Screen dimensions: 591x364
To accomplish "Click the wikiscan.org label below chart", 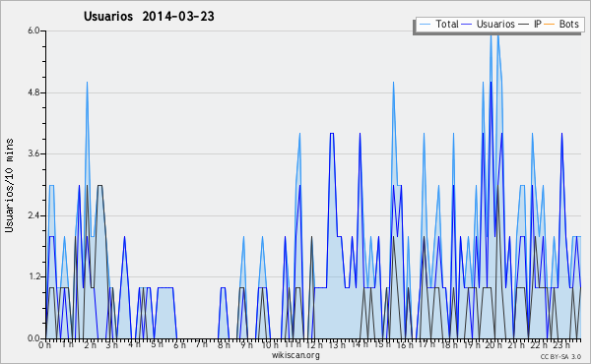I will pyautogui.click(x=295, y=355).
